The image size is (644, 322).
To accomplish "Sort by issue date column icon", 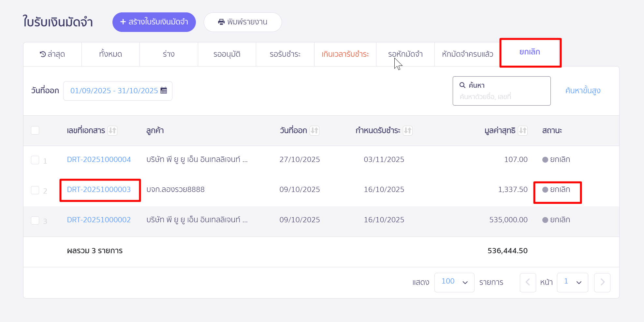I will pyautogui.click(x=315, y=131).
